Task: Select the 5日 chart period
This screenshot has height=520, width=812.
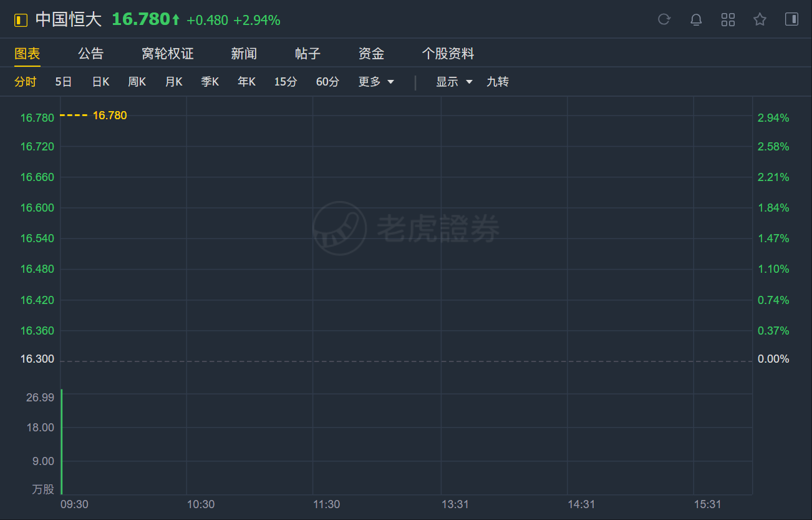Action: tap(64, 82)
